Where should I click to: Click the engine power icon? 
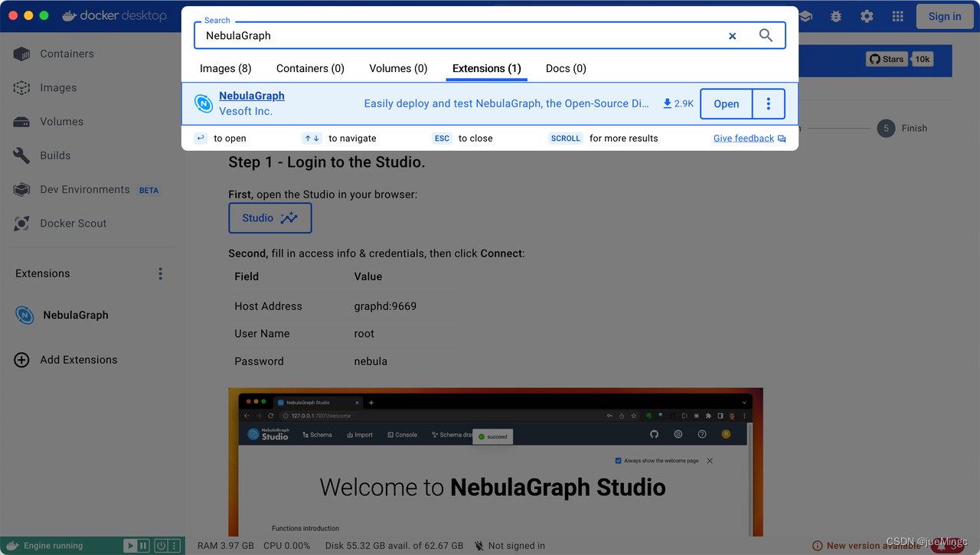161,546
